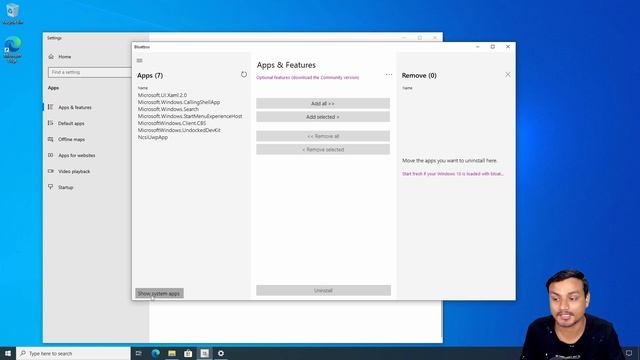
Task: Open File Explorer from taskbar
Action: coord(172,353)
